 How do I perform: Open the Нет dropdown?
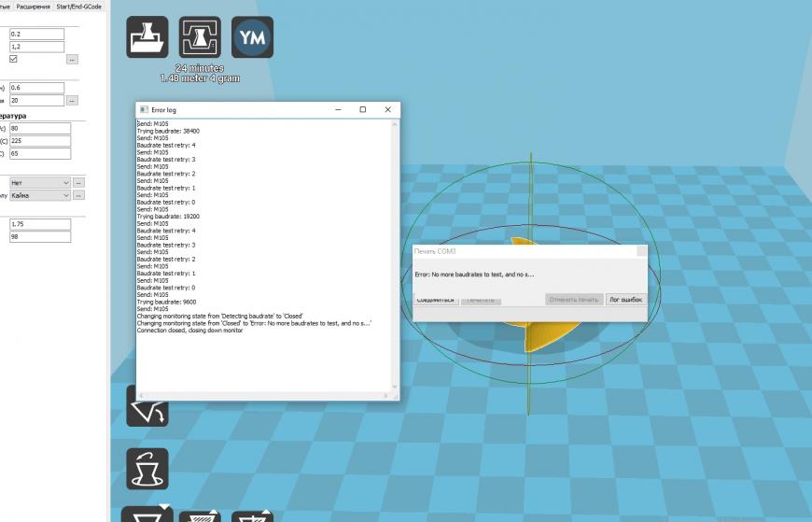click(x=40, y=182)
